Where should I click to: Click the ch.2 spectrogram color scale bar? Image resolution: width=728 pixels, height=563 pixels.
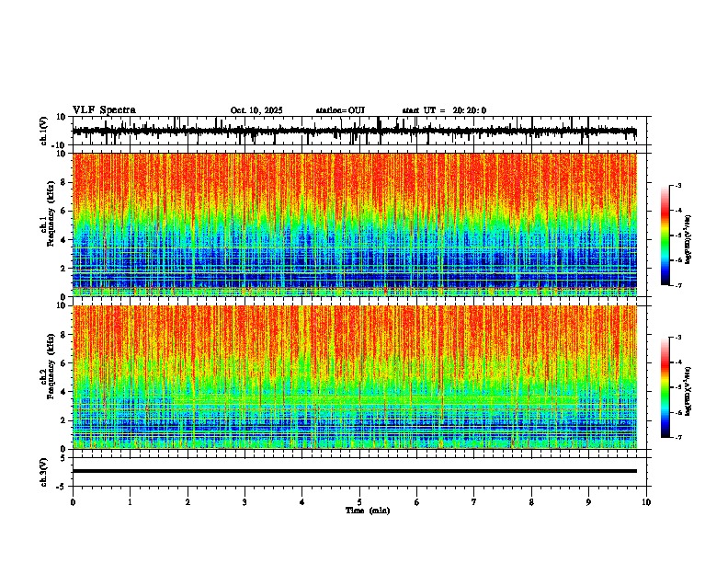tap(665, 387)
